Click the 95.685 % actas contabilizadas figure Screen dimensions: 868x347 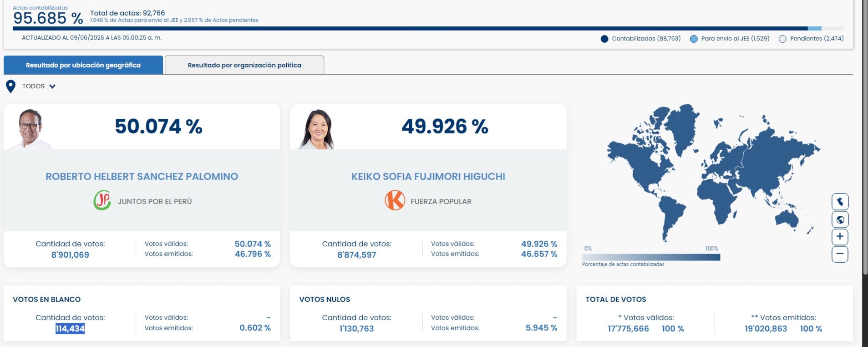pyautogui.click(x=48, y=18)
